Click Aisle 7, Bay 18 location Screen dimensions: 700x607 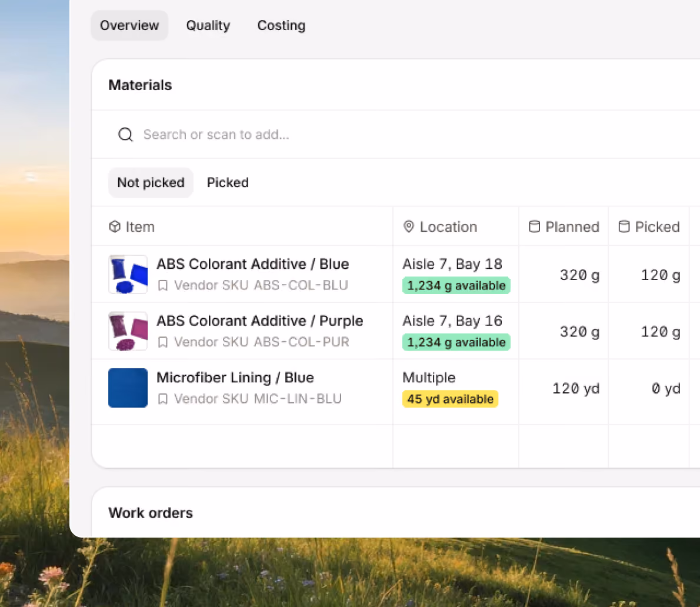[452, 264]
